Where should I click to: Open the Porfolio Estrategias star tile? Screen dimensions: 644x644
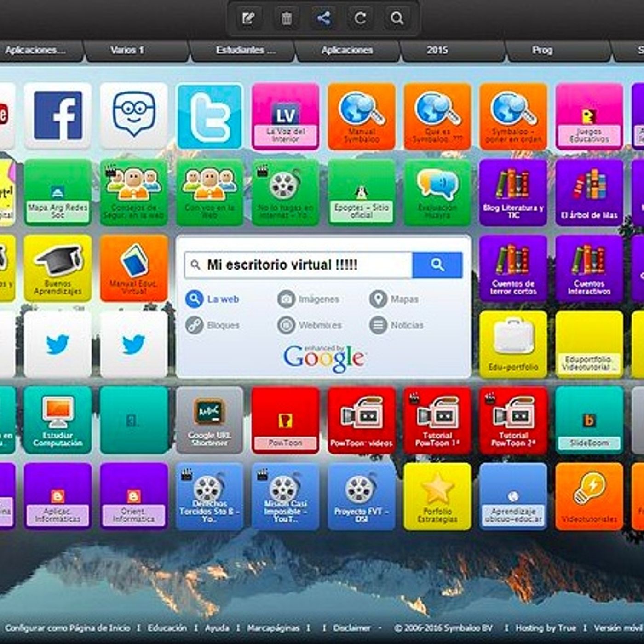[437, 496]
